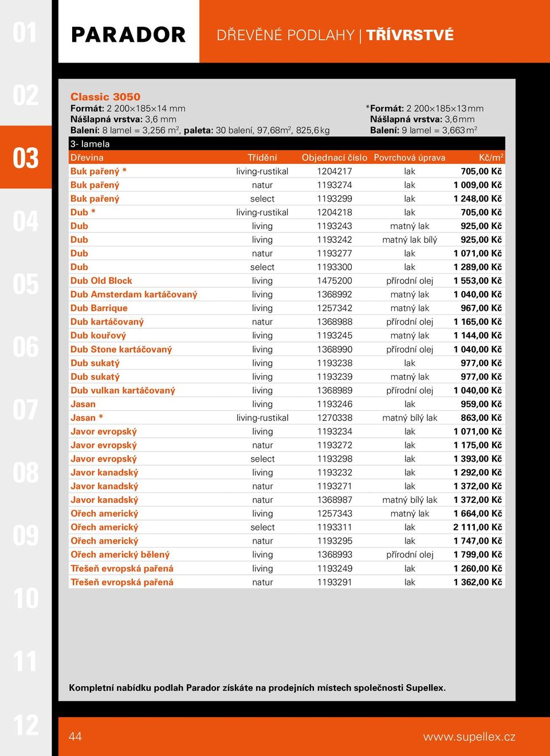This screenshot has height=756, width=550.
Task: Select order number 1193272
Action: tap(335, 445)
